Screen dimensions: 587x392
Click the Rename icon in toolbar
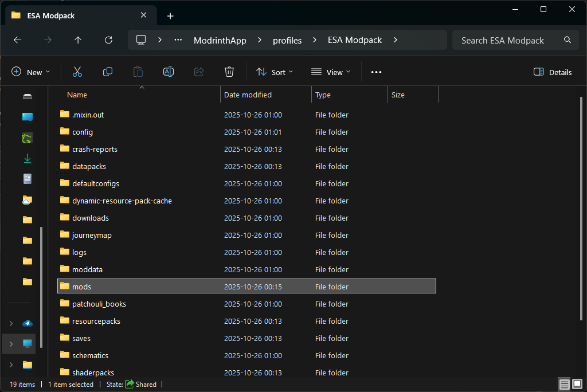(169, 72)
